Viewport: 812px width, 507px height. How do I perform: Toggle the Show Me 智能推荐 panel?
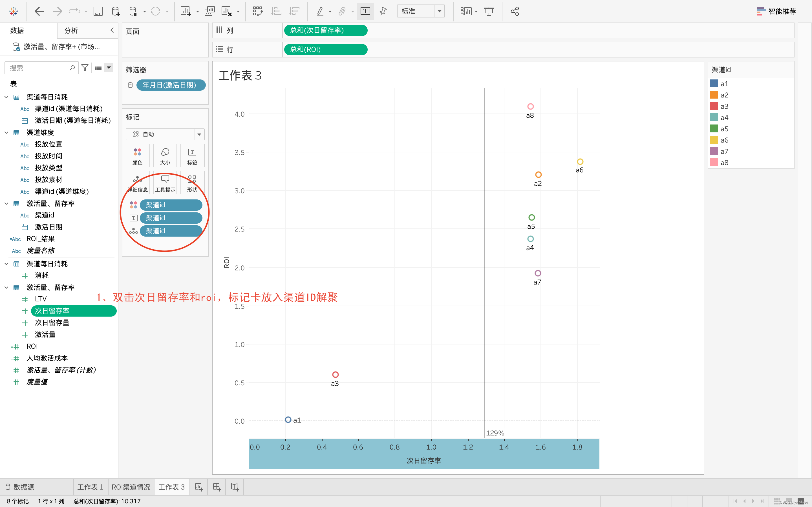[776, 11]
